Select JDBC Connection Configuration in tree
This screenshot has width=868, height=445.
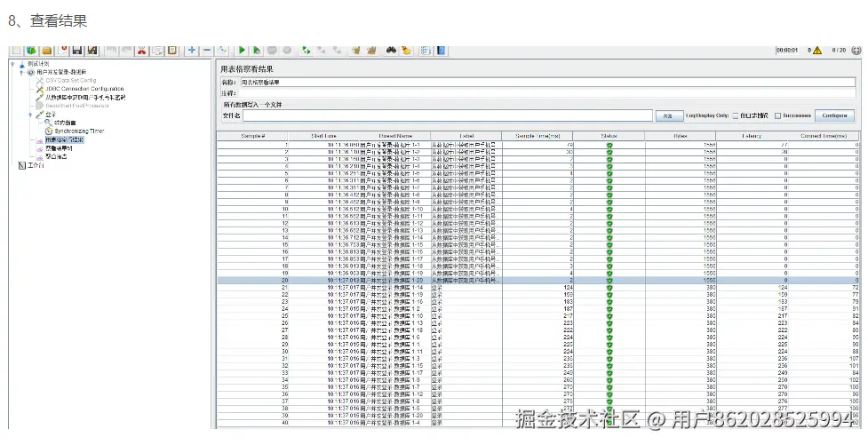[84, 89]
